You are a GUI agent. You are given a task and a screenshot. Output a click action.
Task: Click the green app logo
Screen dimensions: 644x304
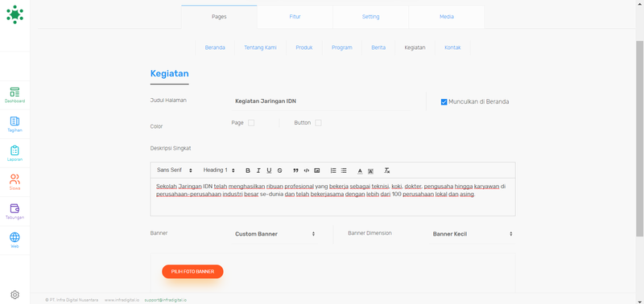pyautogui.click(x=14, y=14)
